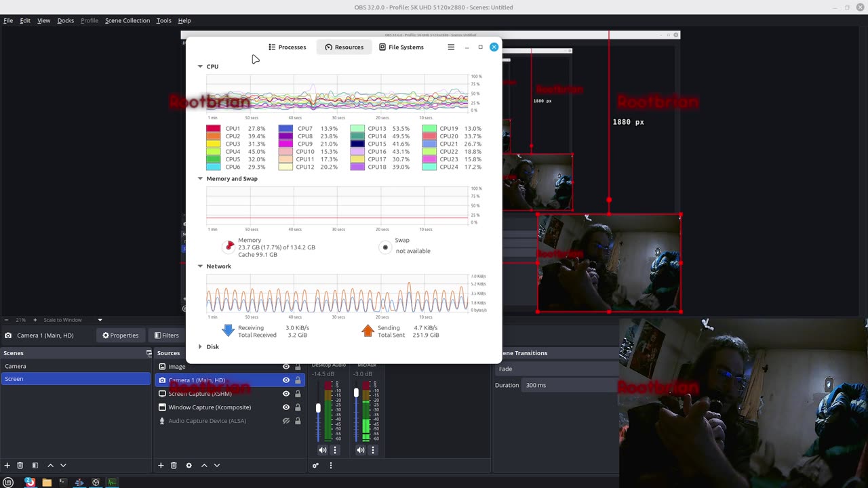Hide the Camera 1 (Main, HD) source

(286, 380)
